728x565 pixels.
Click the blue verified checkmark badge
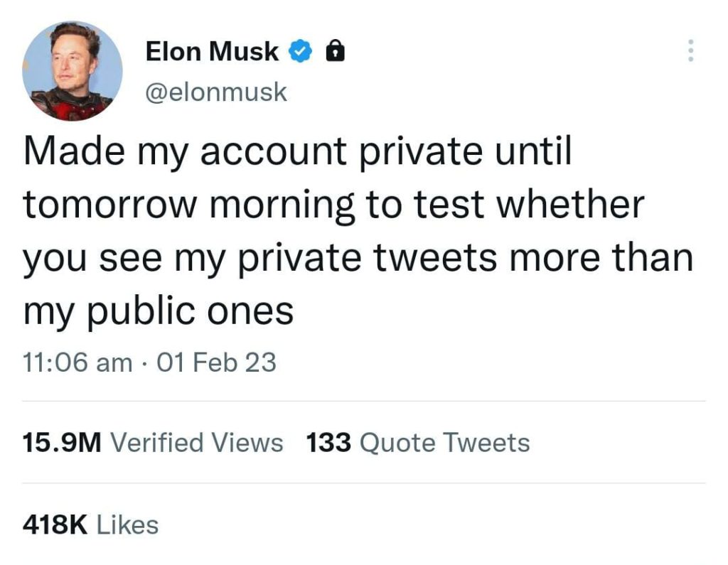coord(301,51)
